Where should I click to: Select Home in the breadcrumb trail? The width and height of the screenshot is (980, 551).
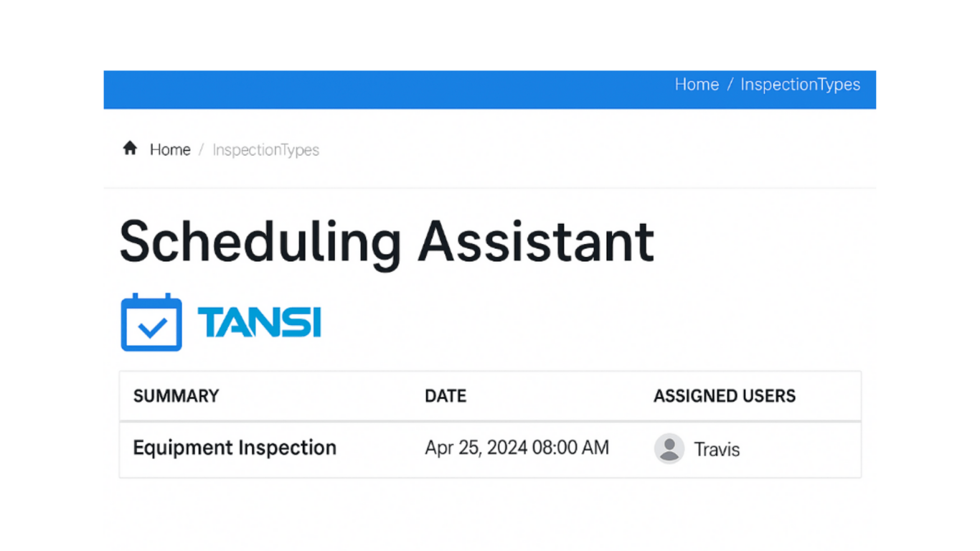[x=169, y=149]
